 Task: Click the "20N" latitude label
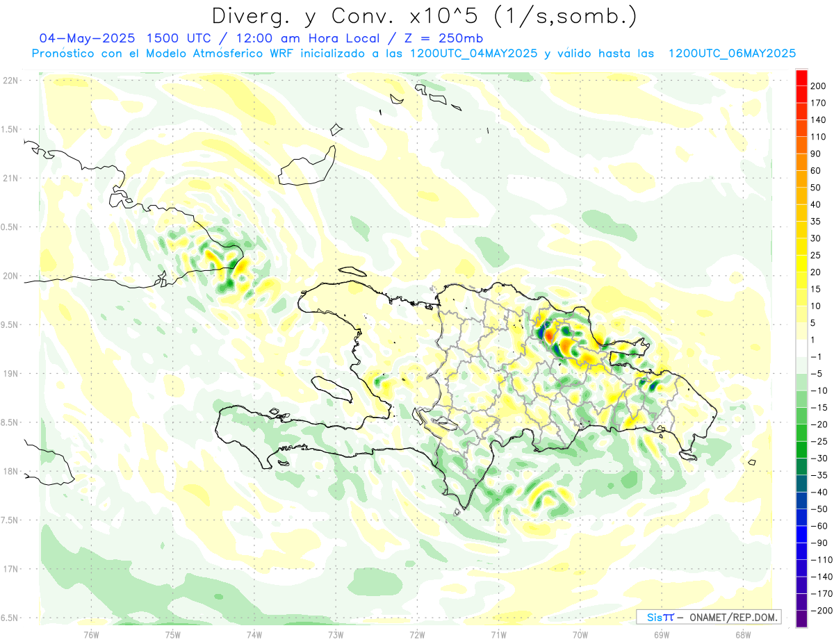coord(10,276)
